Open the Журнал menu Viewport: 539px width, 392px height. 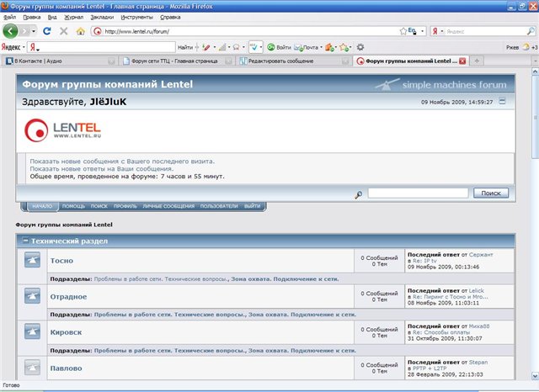(73, 17)
